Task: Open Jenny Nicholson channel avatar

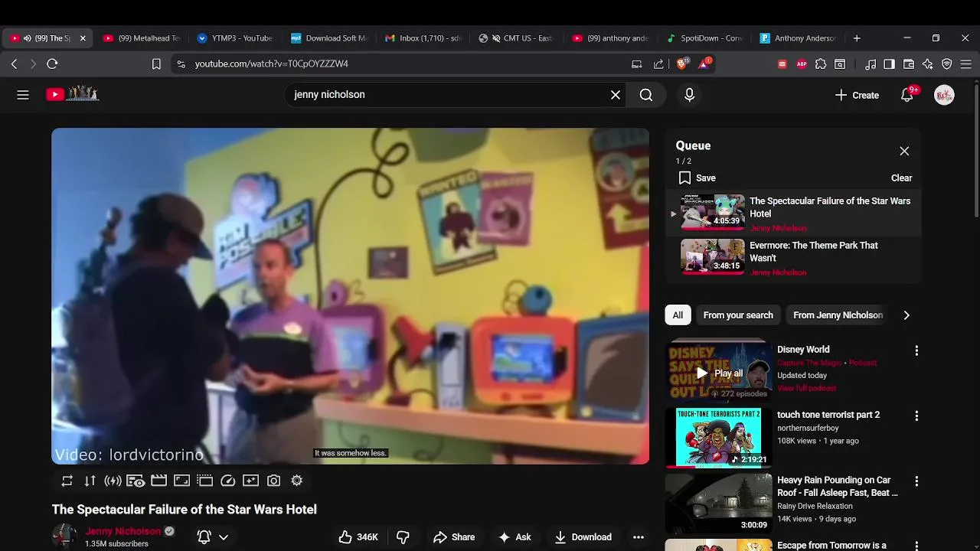Action: [x=64, y=537]
